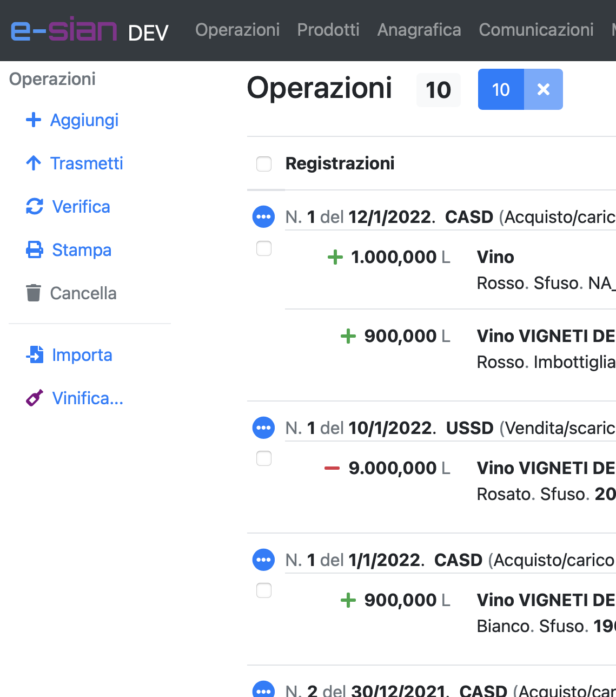Select the checkbox for the 10/1/2022 USSD operation
Viewport: 616px width, 697px height.
[x=264, y=458]
